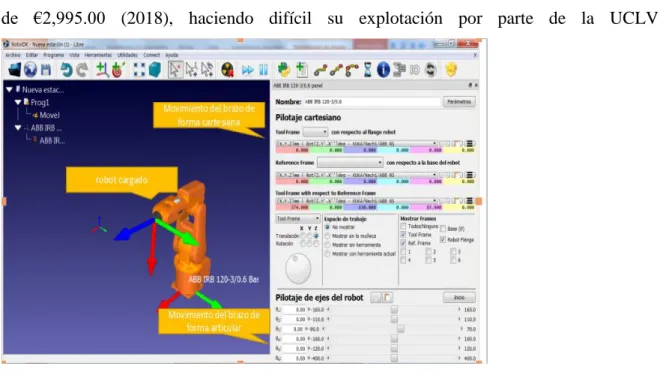Viewport: 660px width, 372px height.
Task: Collapse the Nueva estación tree node
Action: (9, 90)
